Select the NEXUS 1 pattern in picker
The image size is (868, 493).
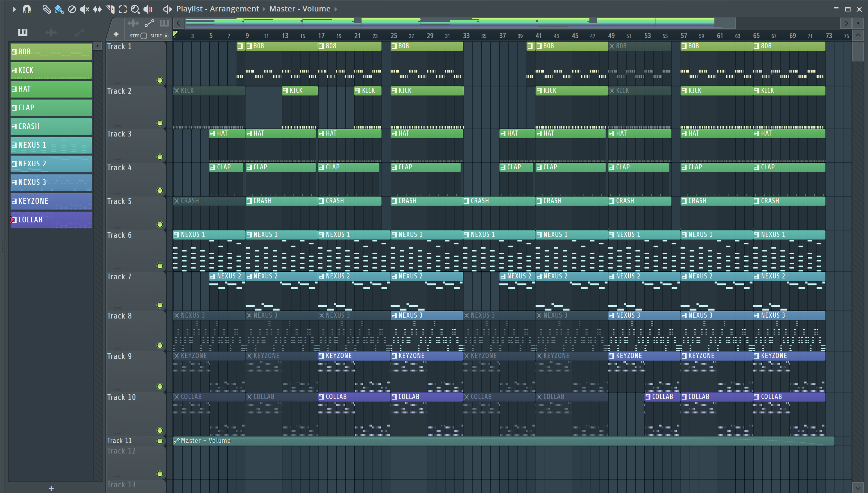[x=51, y=145]
